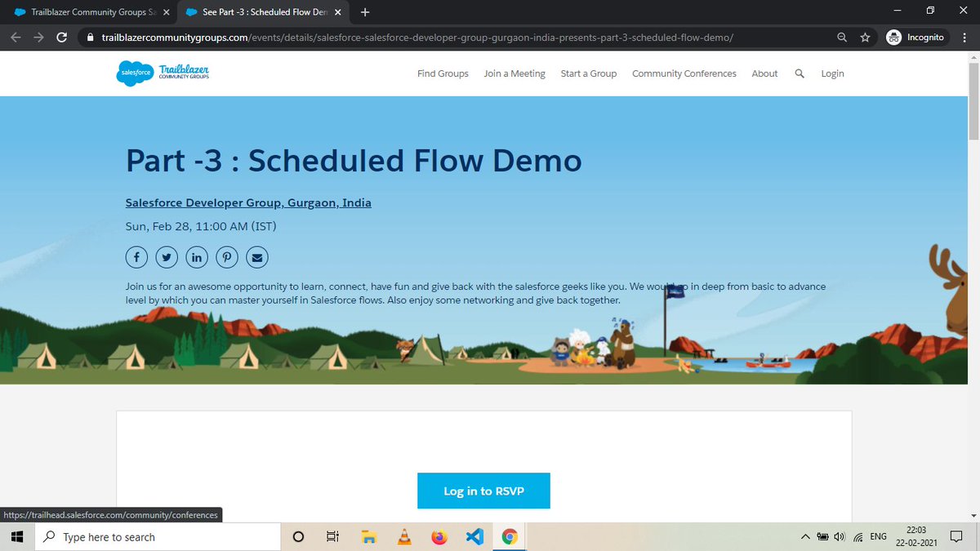Click the Incognito profile indicator
The width and height of the screenshot is (980, 551).
[915, 38]
